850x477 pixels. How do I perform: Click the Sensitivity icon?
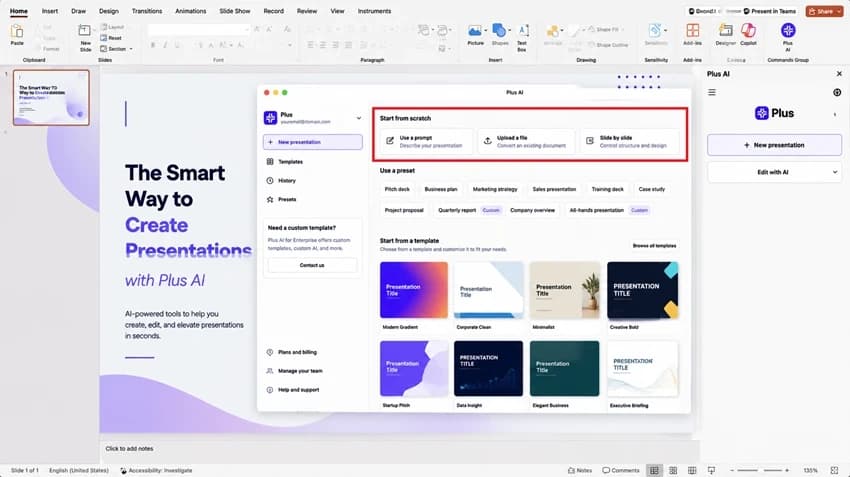click(654, 30)
